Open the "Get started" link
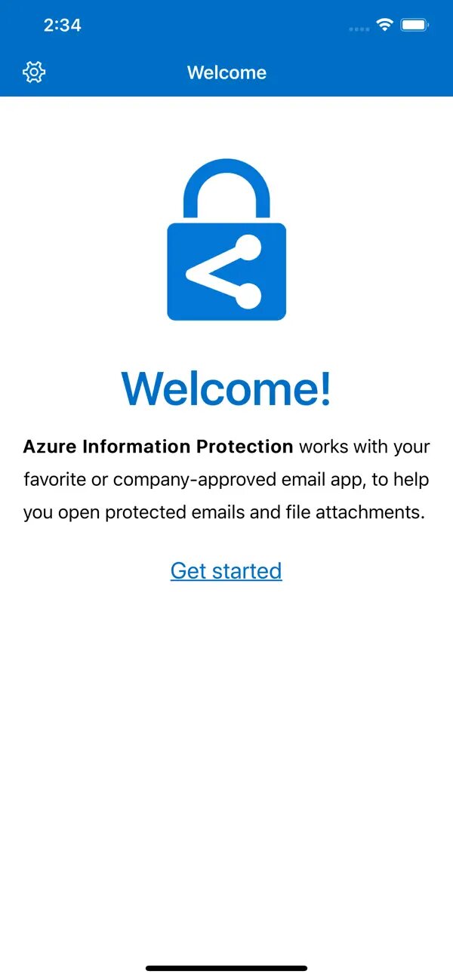This screenshot has width=453, height=980. 226,570
